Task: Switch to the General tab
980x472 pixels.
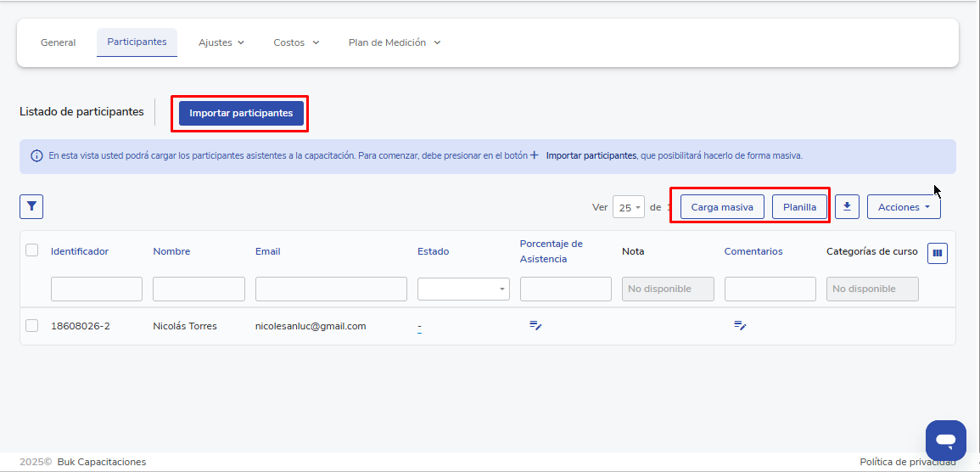Action: click(58, 42)
